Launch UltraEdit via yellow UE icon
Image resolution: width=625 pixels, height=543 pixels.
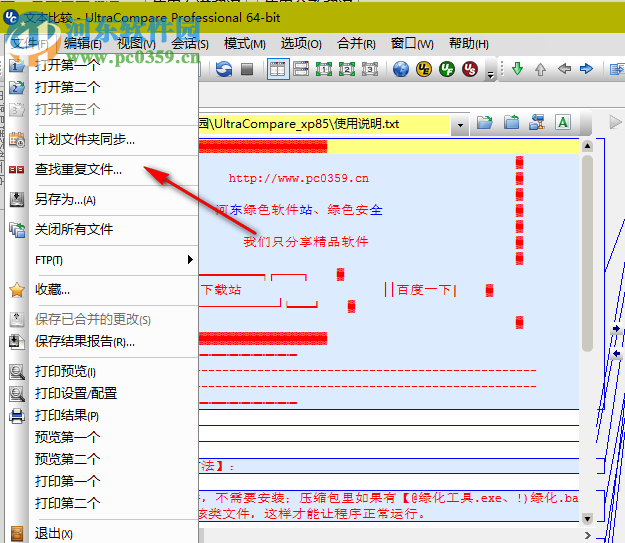pyautogui.click(x=424, y=69)
